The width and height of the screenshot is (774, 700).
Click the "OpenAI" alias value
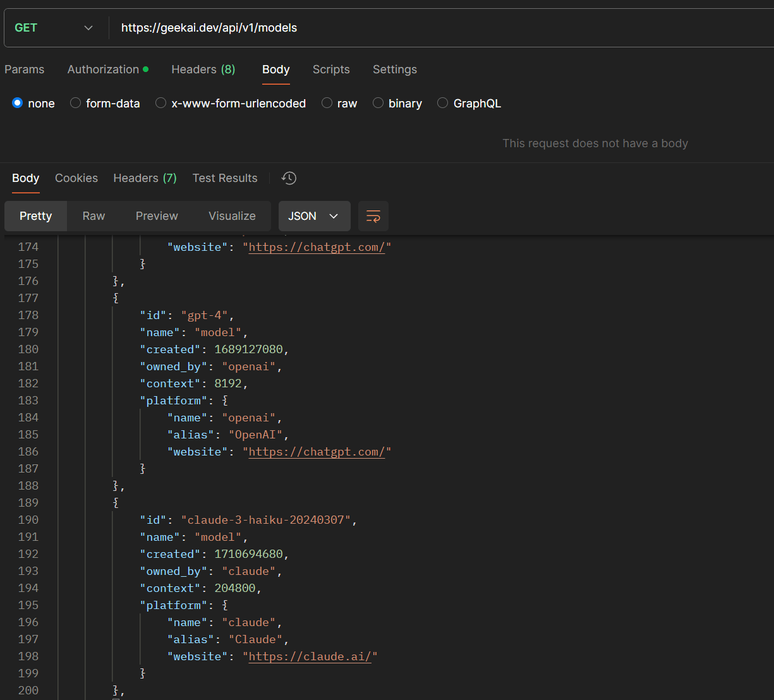click(255, 435)
